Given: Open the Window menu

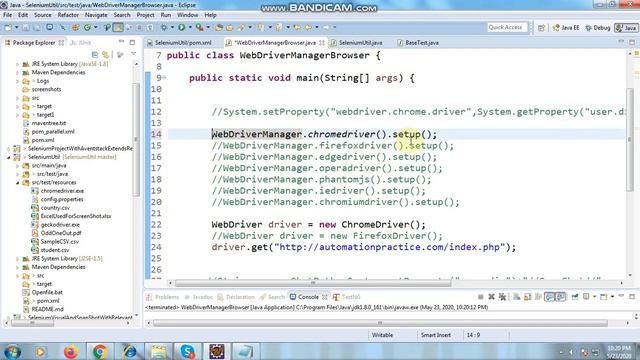Looking at the screenshot, I should pyautogui.click(x=187, y=15).
